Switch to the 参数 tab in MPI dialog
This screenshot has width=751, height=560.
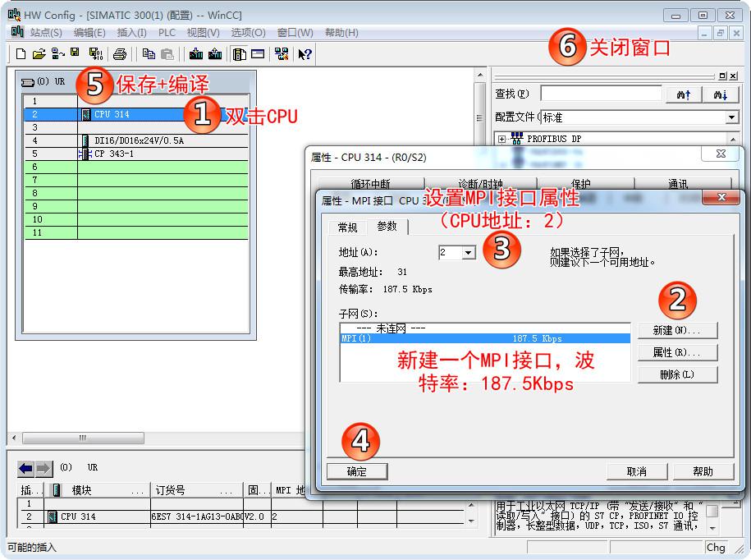pyautogui.click(x=387, y=226)
